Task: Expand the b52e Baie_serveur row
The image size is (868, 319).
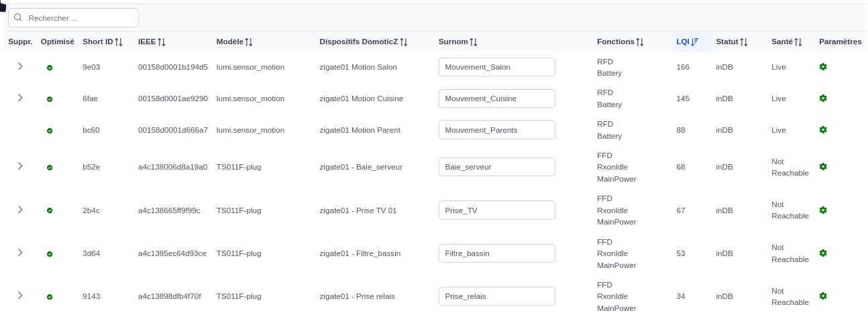Action: click(x=20, y=166)
